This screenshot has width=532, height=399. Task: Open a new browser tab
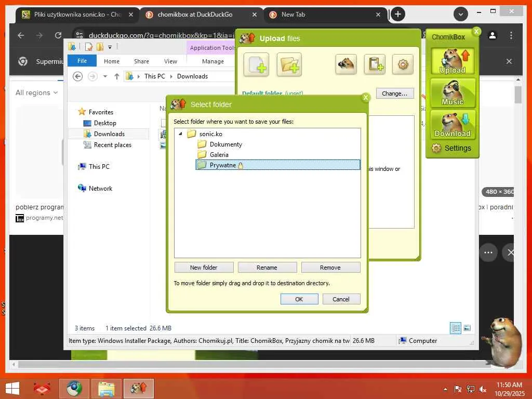point(398,14)
